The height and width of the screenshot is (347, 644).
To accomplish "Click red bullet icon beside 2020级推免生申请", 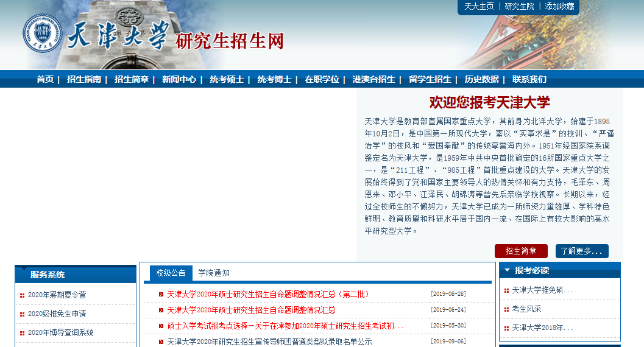I will (22, 314).
